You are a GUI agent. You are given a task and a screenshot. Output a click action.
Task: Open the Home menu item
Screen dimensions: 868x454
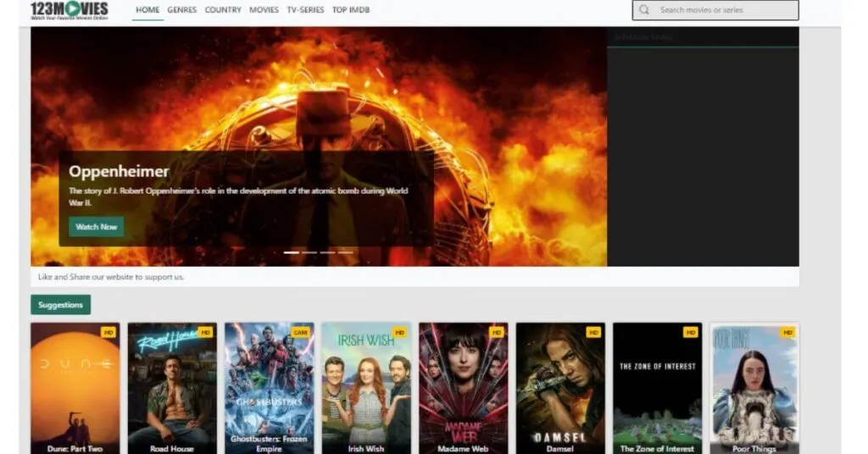147,10
